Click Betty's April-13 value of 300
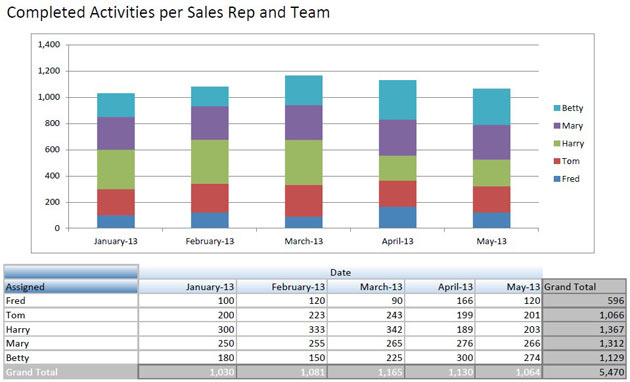This screenshot has height=382, width=630. click(440, 357)
